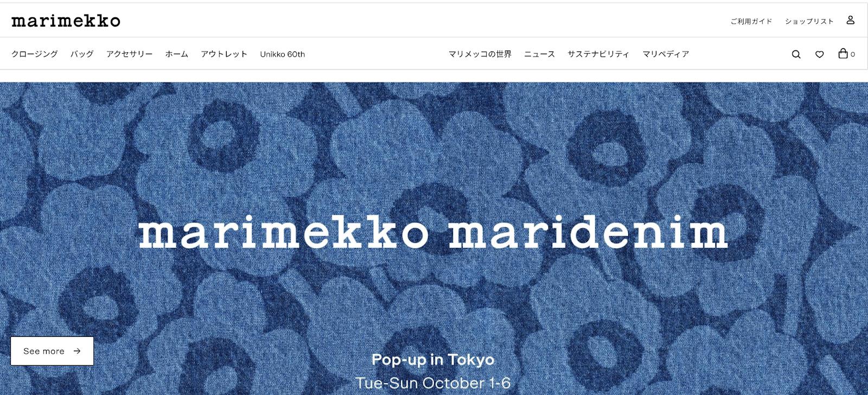Screen dimensions: 868x395
Task: Open the マリメッコの世界 link
Action: pos(480,54)
